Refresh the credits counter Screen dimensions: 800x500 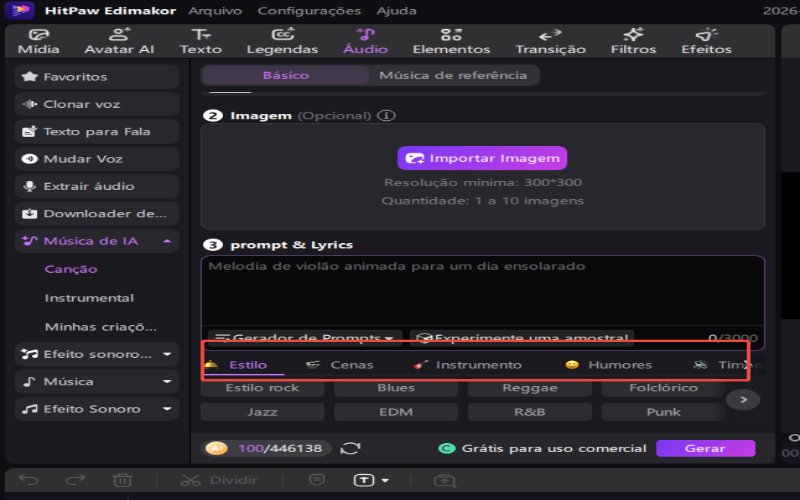[x=351, y=448]
